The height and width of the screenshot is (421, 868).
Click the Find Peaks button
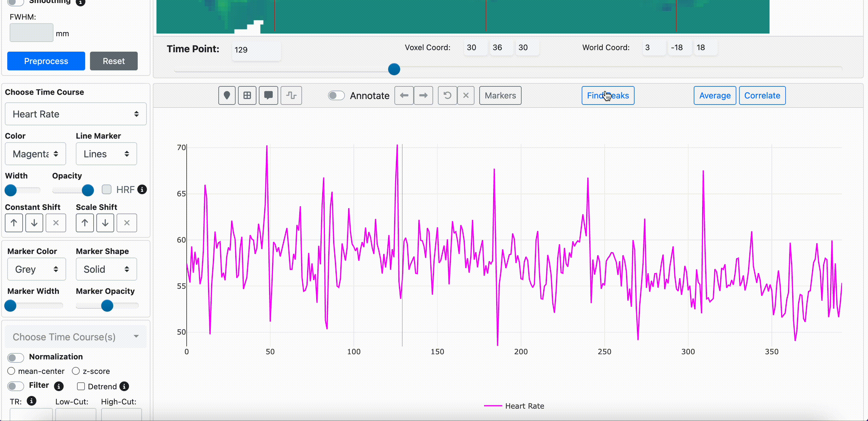pos(608,95)
